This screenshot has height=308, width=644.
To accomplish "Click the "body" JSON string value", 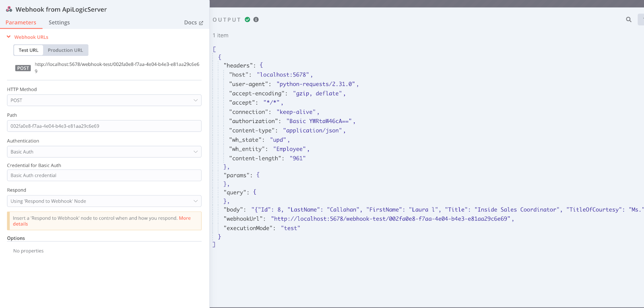I will click(448, 209).
